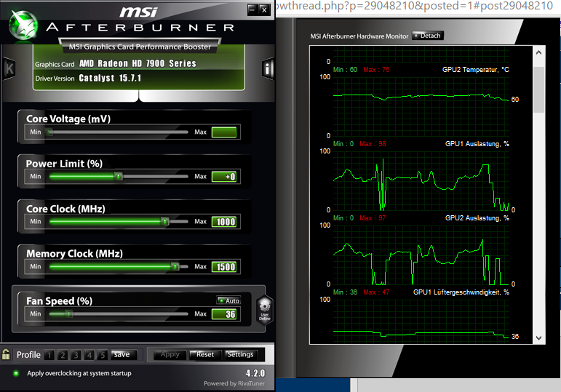This screenshot has width=561, height=392.
Task: Click the Memory Clock slider handle
Action: tap(175, 266)
